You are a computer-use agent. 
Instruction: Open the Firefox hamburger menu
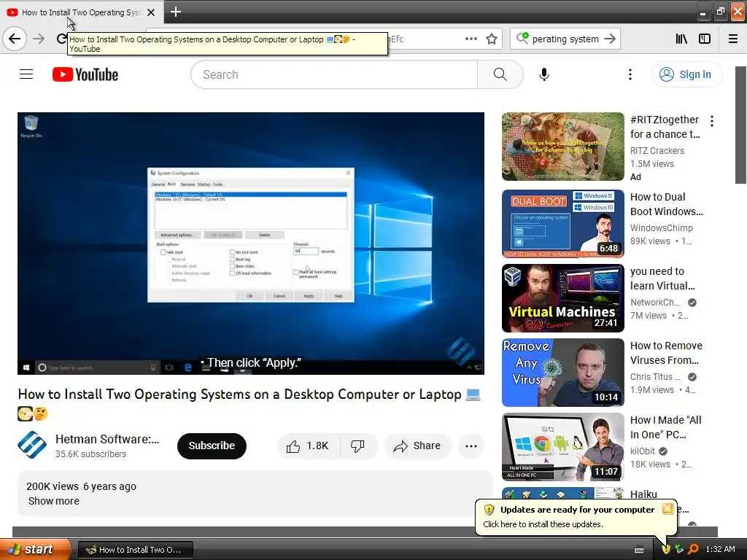coord(733,39)
